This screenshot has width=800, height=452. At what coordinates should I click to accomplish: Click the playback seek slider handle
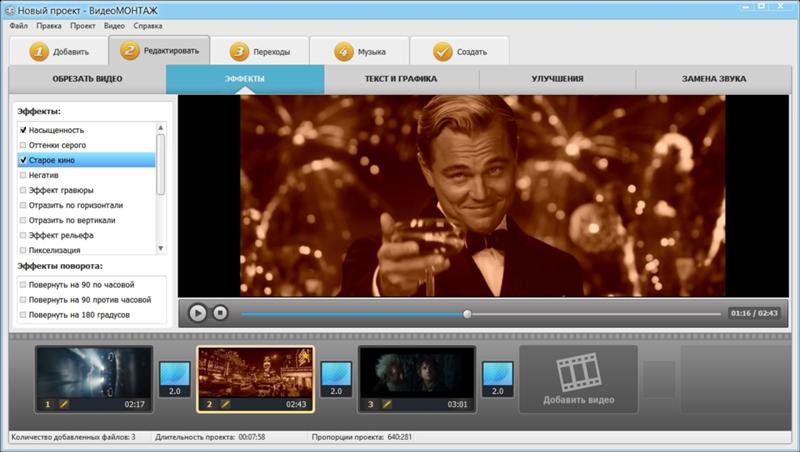(467, 314)
